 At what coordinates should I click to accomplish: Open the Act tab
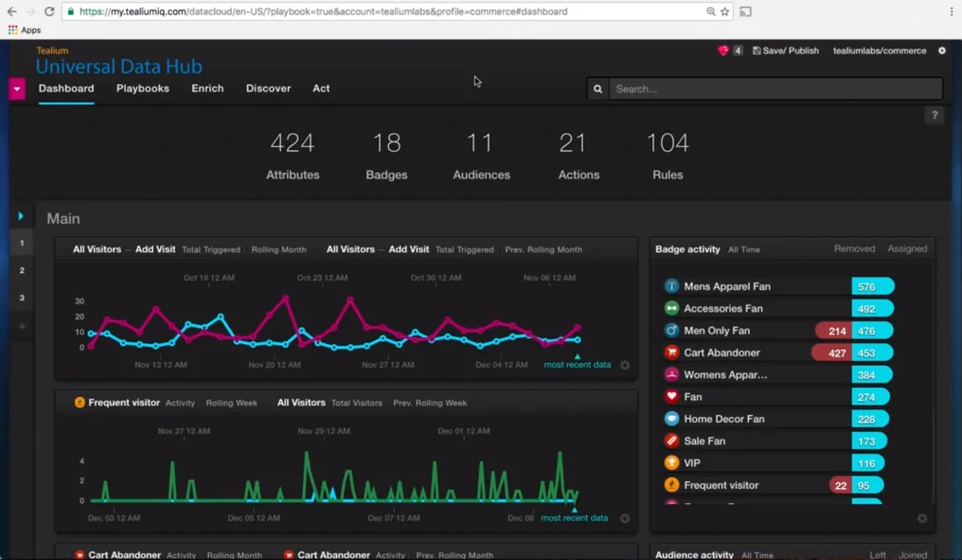pyautogui.click(x=321, y=89)
